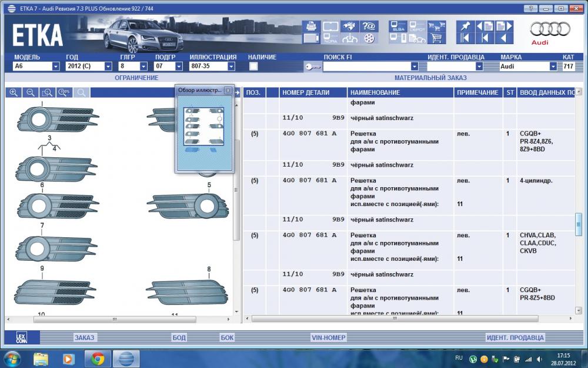588x368 pixels.
Task: Click the illustration overview thumbnail
Action: point(203,127)
